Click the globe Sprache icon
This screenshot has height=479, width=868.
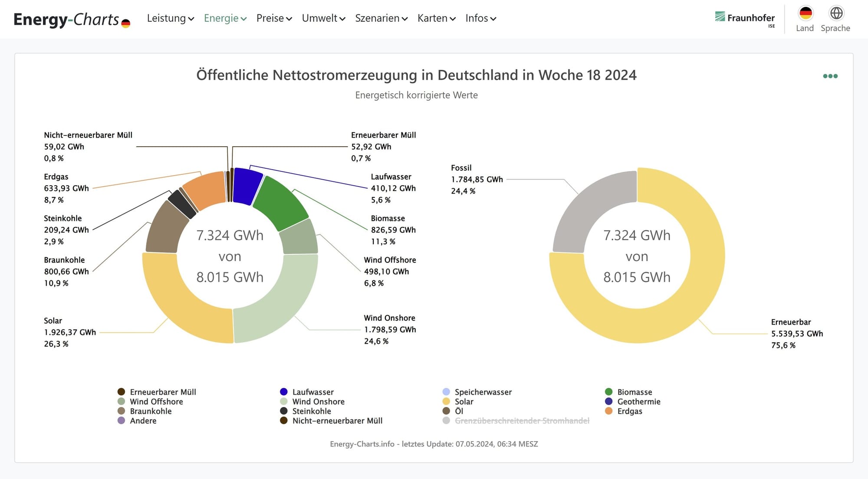[x=836, y=13]
